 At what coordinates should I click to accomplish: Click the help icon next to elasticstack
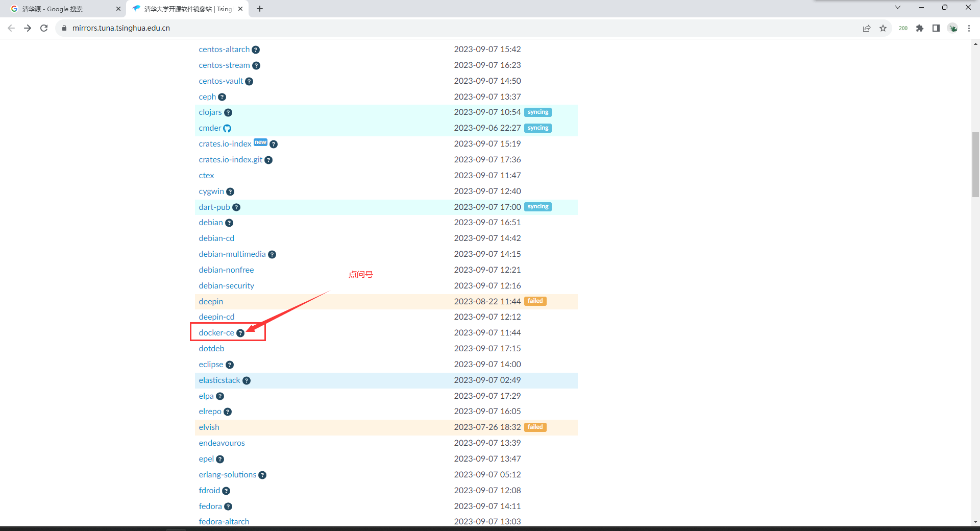pos(247,381)
